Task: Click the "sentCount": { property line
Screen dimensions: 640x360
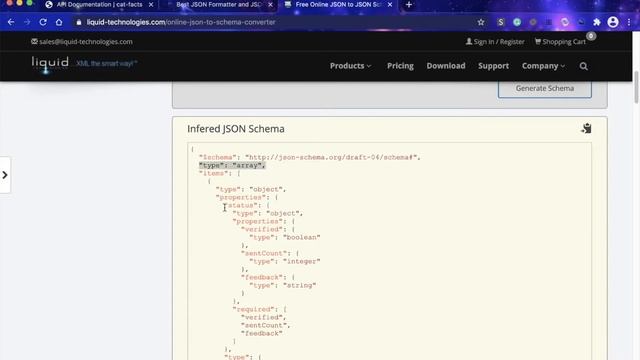Action: point(270,253)
